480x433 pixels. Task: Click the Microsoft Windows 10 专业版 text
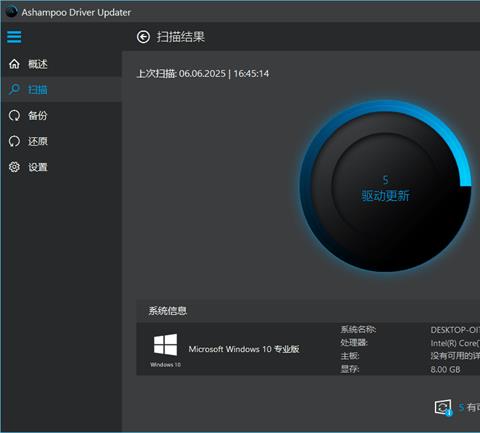click(x=244, y=349)
